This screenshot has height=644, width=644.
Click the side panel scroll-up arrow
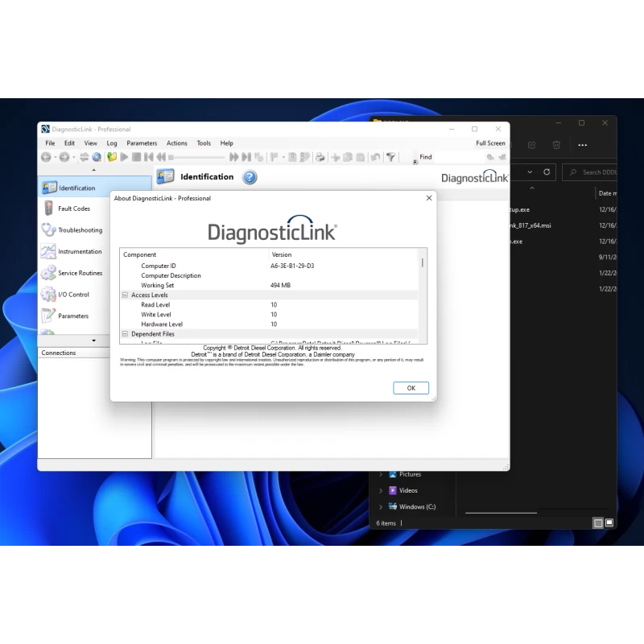click(93, 170)
